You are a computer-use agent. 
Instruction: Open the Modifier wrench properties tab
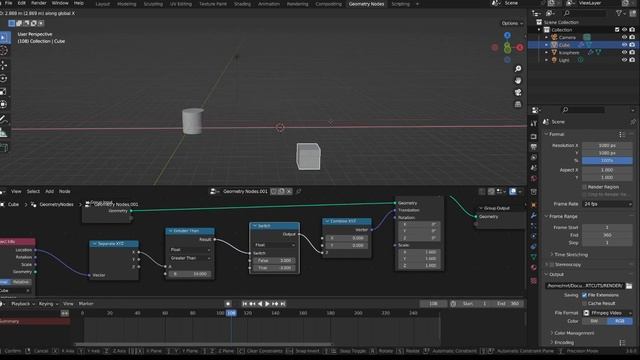click(533, 215)
